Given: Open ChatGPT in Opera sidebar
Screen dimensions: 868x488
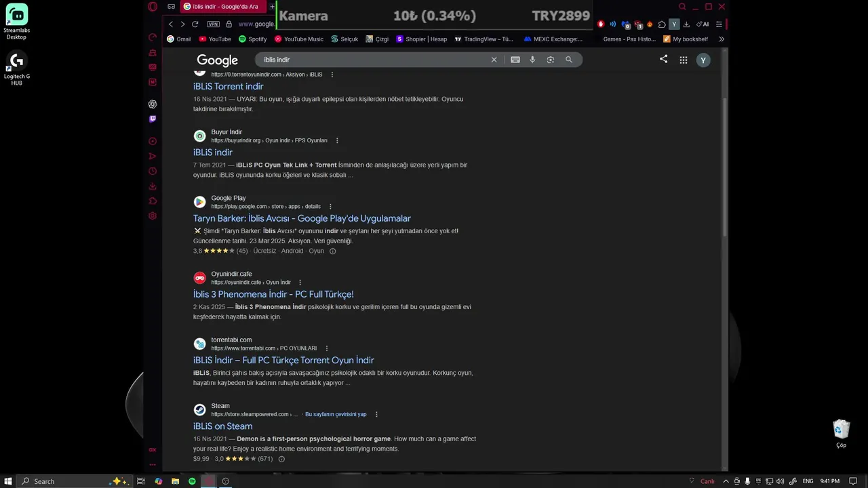Looking at the screenshot, I should click(153, 104).
